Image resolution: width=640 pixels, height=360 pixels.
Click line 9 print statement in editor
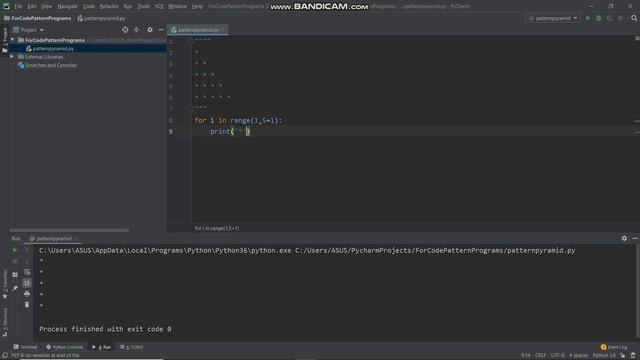(x=230, y=131)
